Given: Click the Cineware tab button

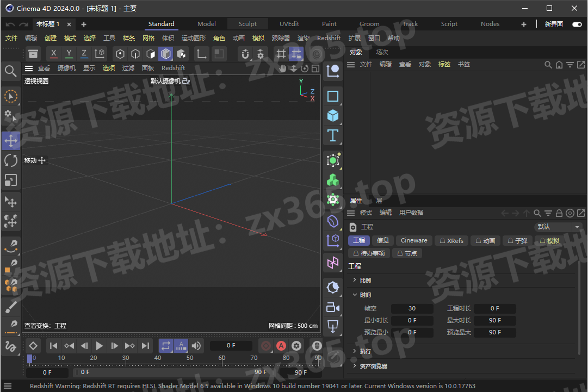Looking at the screenshot, I should click(x=414, y=241).
